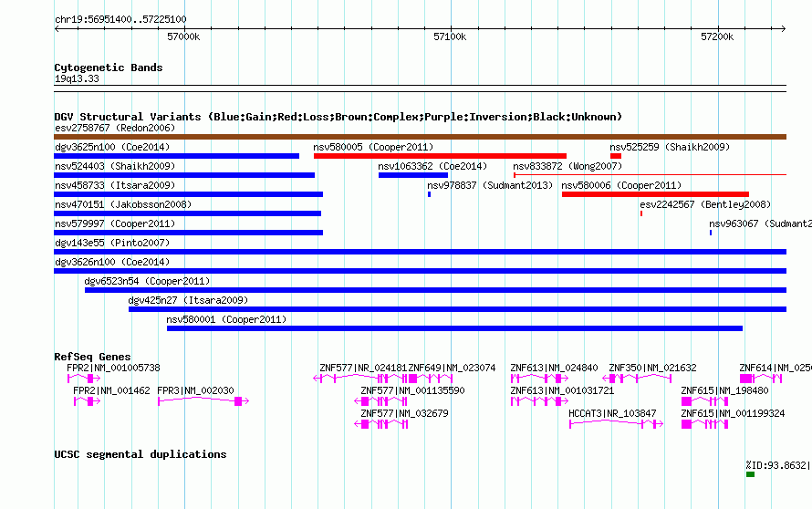The width and height of the screenshot is (812, 509).
Task: Click the dgv3626n100 (Coe2014) bar
Action: [x=420, y=271]
